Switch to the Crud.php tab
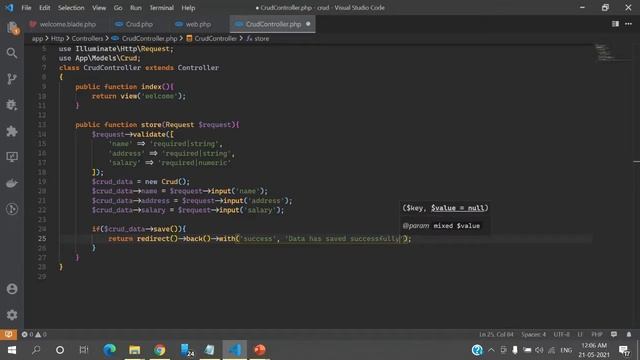This screenshot has width=640, height=360. click(135, 24)
